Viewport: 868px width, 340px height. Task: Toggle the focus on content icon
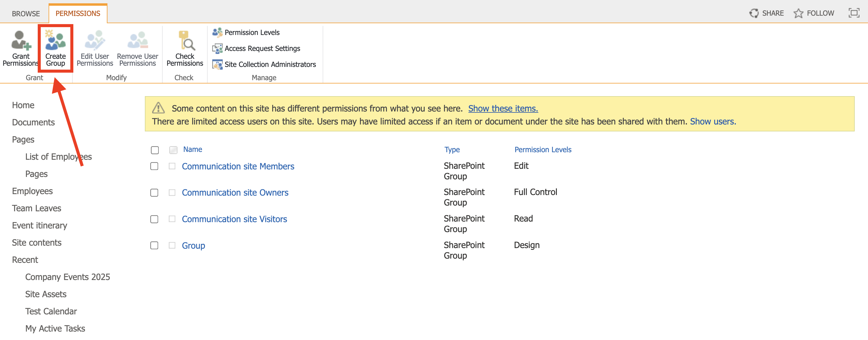pyautogui.click(x=854, y=13)
